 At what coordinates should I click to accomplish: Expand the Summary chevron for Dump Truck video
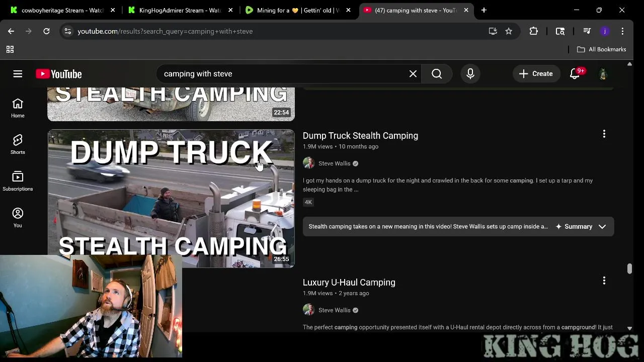coord(602,227)
